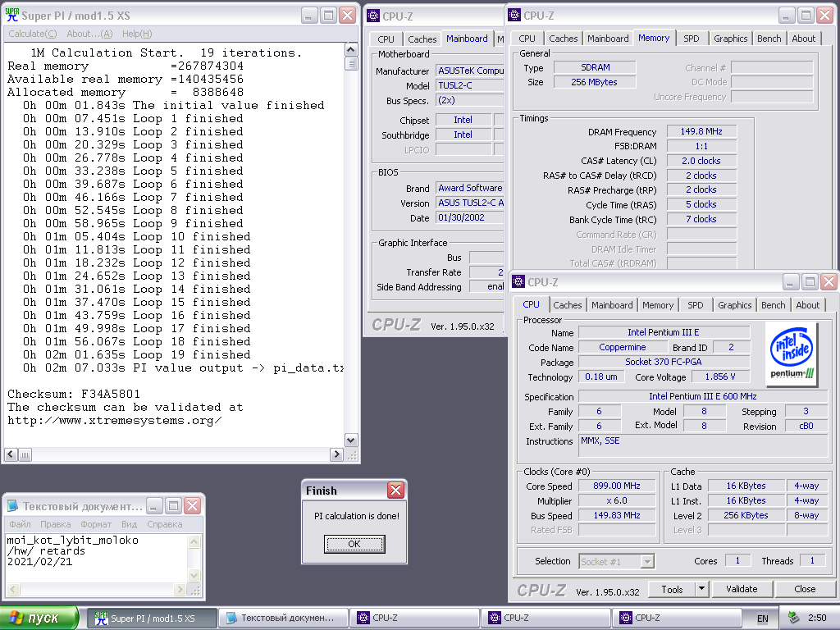The width and height of the screenshot is (840, 630).
Task: Open the Windows Start (пуск) button
Action: tap(39, 619)
